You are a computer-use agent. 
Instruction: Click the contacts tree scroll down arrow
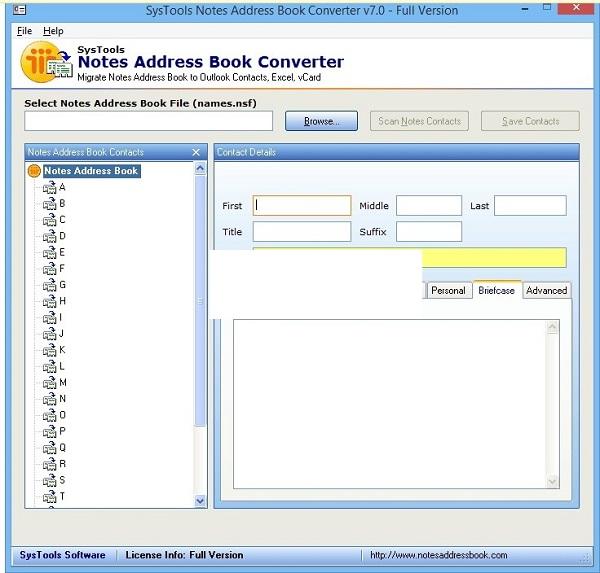[200, 500]
